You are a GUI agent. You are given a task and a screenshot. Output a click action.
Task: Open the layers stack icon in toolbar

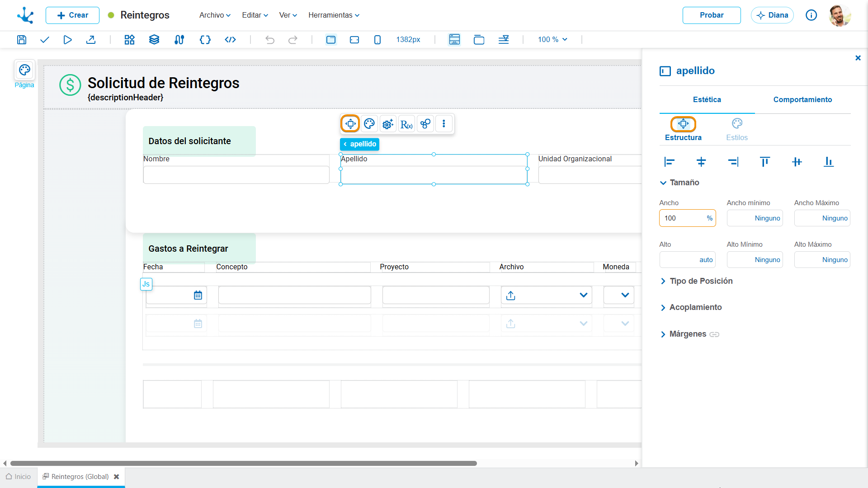coord(154,40)
